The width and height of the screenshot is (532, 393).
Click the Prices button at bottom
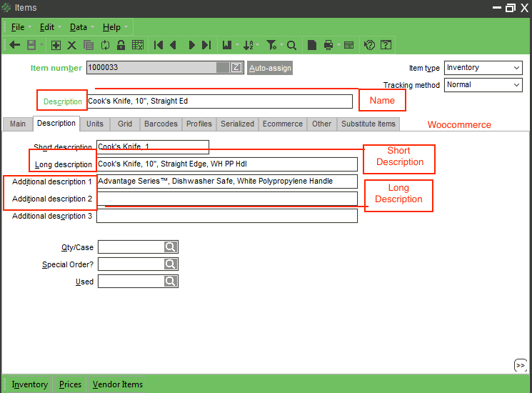click(x=70, y=384)
